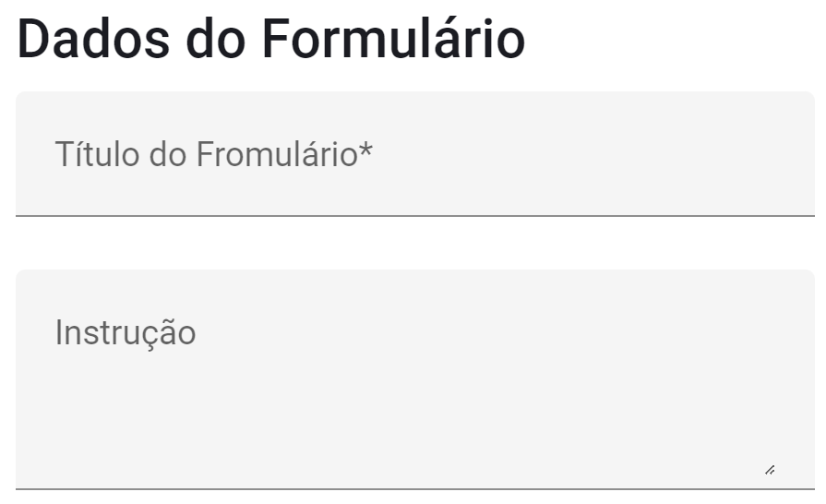
Task: Click the required asterisk on the title field
Action: click(x=365, y=150)
